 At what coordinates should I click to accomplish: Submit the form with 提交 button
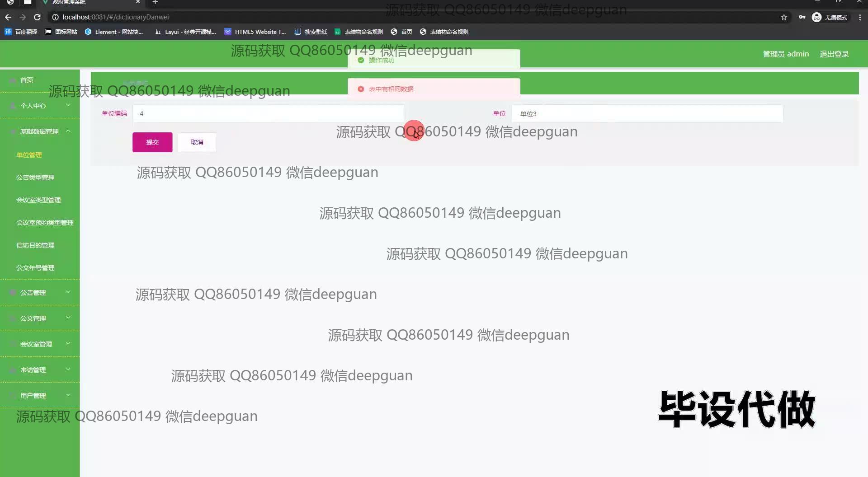[152, 142]
